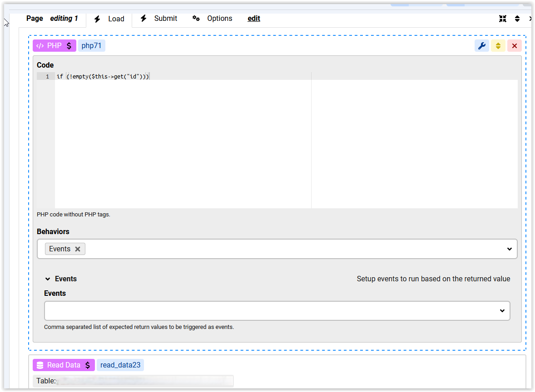Open the Behaviors dropdown arrow

pyautogui.click(x=509, y=249)
